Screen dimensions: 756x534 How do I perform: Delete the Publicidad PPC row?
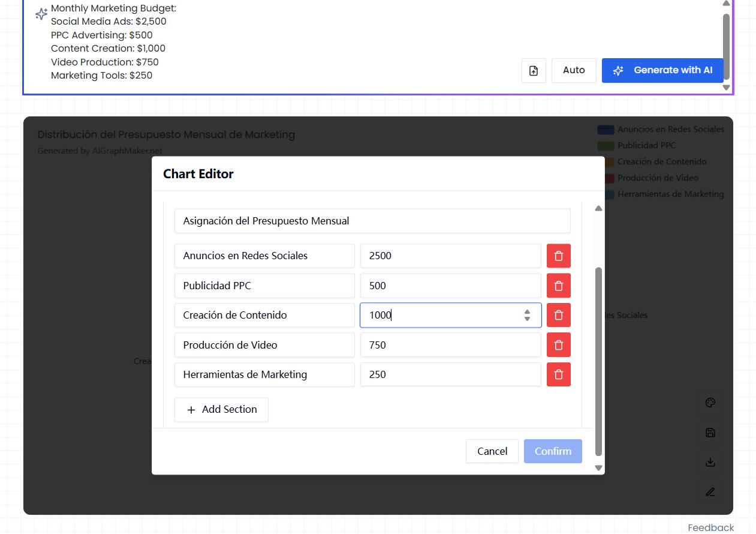[558, 286]
